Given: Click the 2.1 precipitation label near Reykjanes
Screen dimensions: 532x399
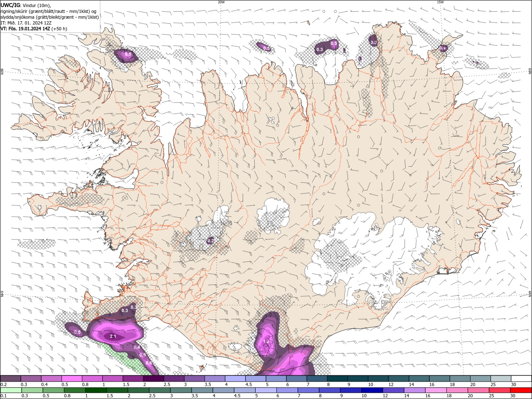Looking at the screenshot, I should tap(113, 337).
